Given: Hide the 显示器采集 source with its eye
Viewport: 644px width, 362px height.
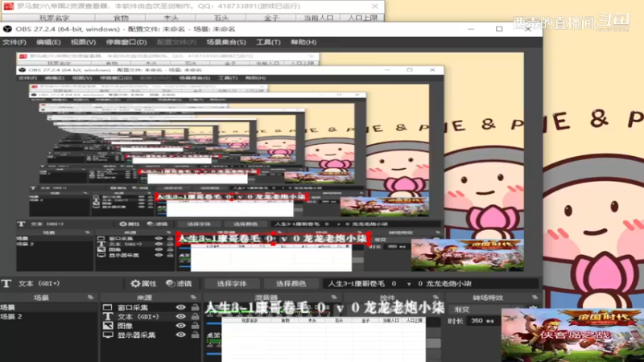Looking at the screenshot, I should [180, 335].
